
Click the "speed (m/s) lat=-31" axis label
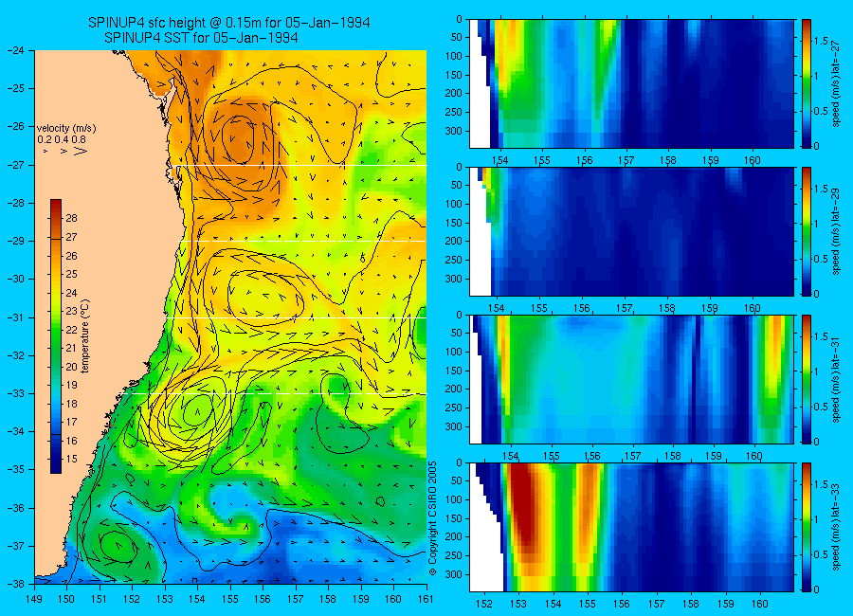click(837, 379)
